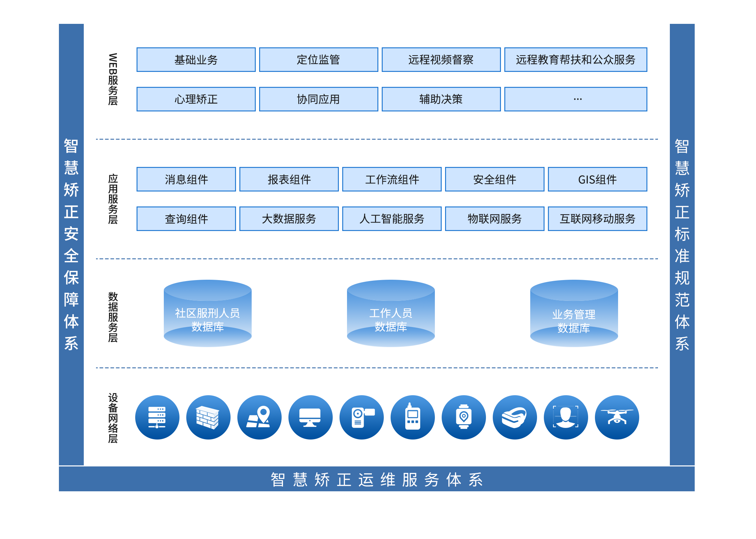Open the 辅助决策 box
The height and width of the screenshot is (539, 756).
point(441,99)
